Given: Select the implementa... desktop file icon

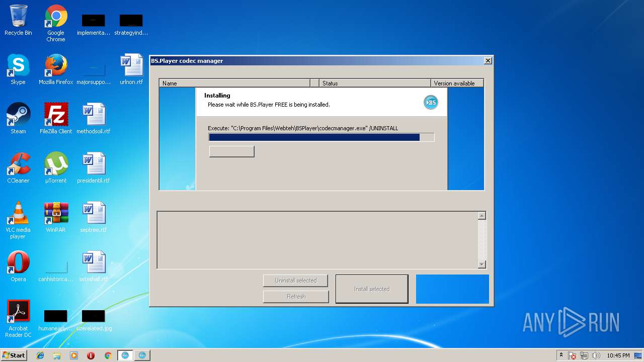Looking at the screenshot, I should 94,24.
